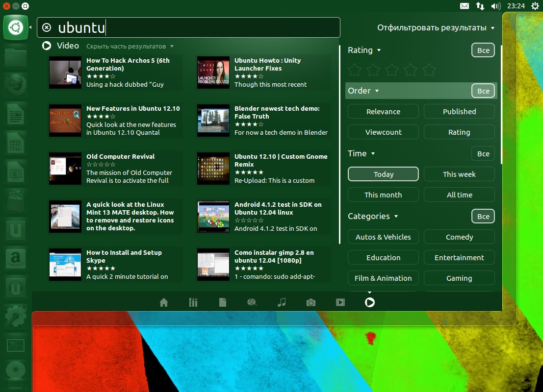Click the 'Все' button beside Rating header
Screen dimensions: 543x392
[483, 50]
